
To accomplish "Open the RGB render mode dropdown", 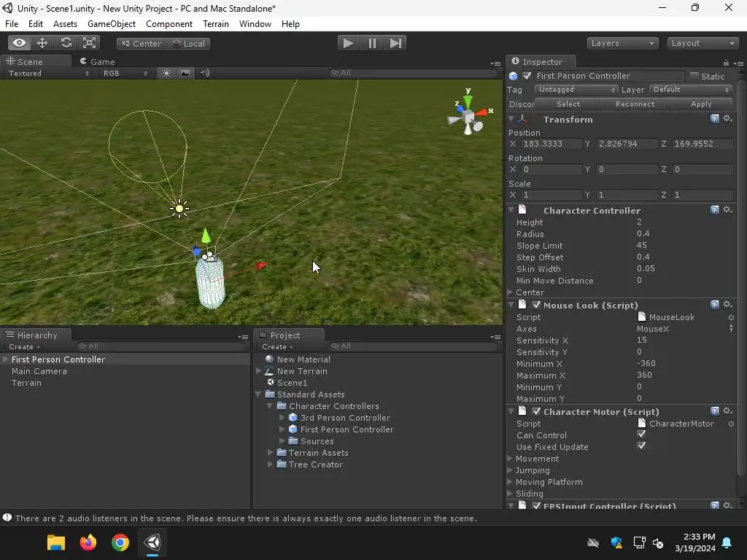I will click(x=125, y=74).
